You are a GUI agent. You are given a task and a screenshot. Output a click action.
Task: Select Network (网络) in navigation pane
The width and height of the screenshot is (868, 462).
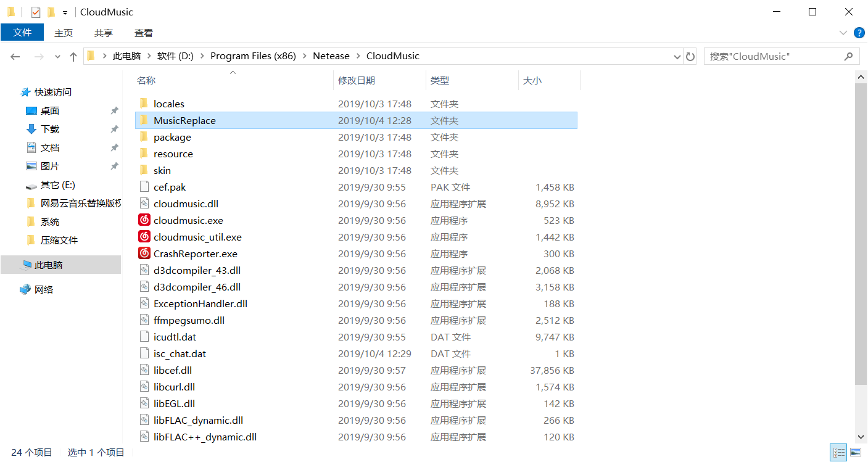pos(44,289)
